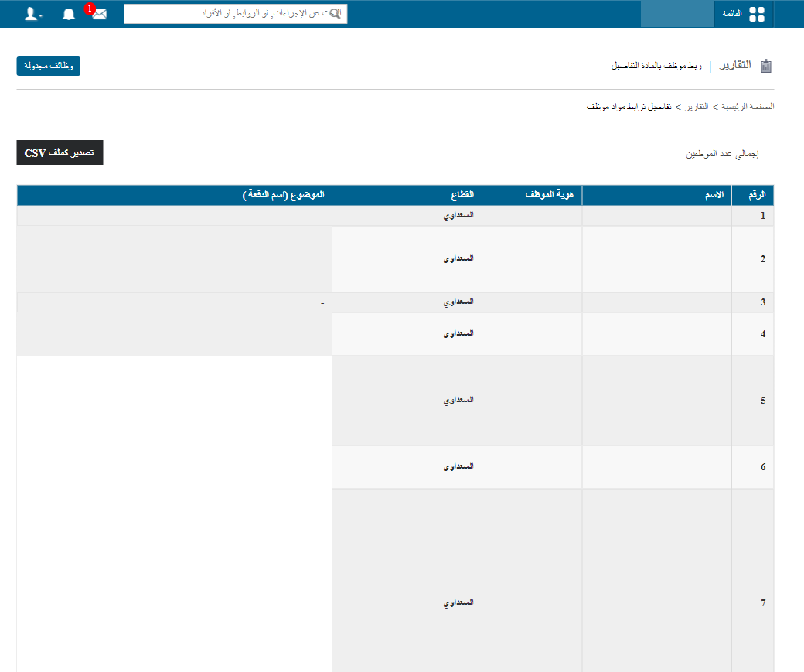Image resolution: width=804 pixels, height=672 pixels.
Task: Click the highlighted block beside القائمة
Action: pyautogui.click(x=677, y=14)
